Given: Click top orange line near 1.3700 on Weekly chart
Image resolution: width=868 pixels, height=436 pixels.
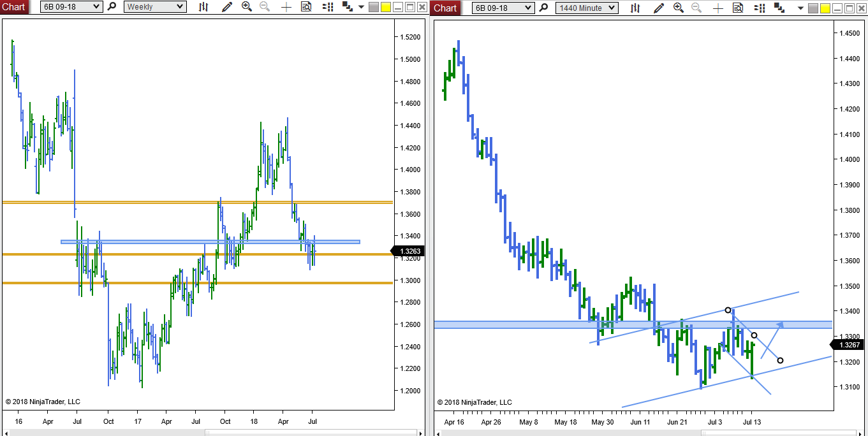Looking at the screenshot, I should point(197,202).
